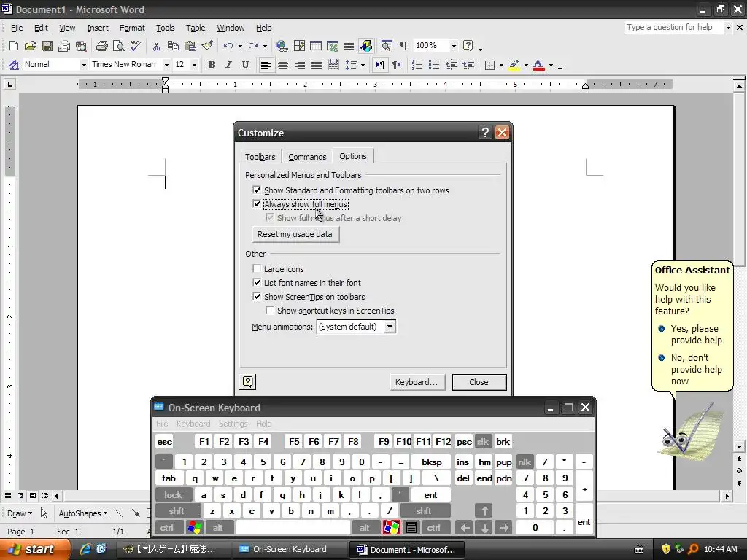
Task: Open the Zoom 100% dropdown
Action: point(454,46)
